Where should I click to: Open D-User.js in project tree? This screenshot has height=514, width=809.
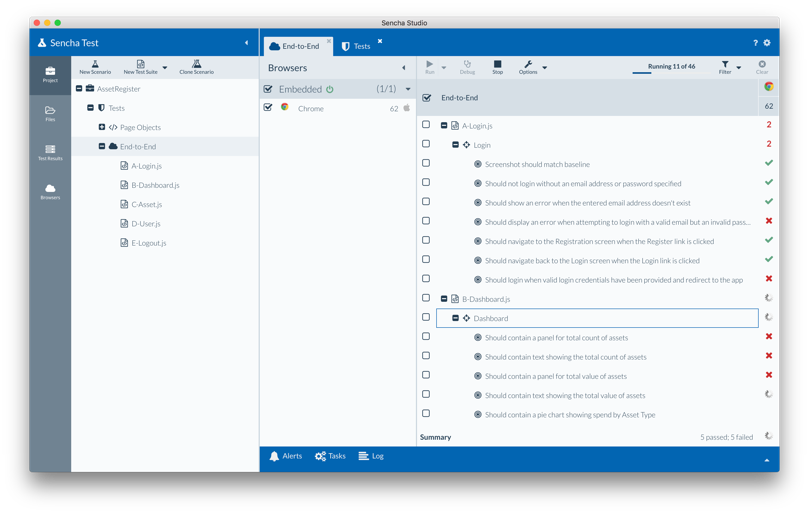(145, 223)
